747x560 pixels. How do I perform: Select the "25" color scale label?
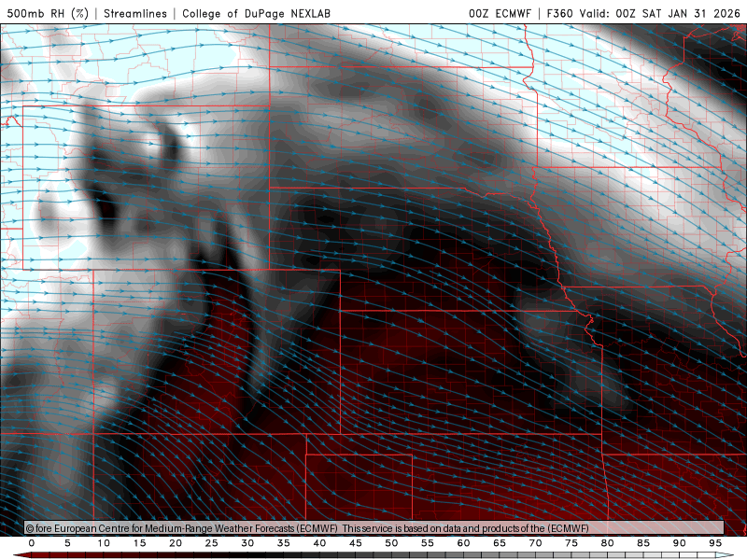[x=212, y=543]
